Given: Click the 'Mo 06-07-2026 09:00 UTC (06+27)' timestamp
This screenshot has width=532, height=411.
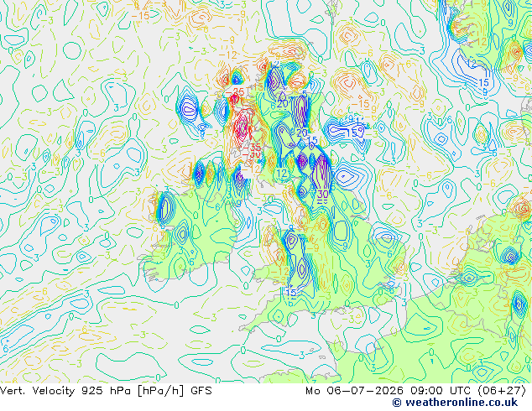Looking at the screenshot, I should [x=416, y=391].
